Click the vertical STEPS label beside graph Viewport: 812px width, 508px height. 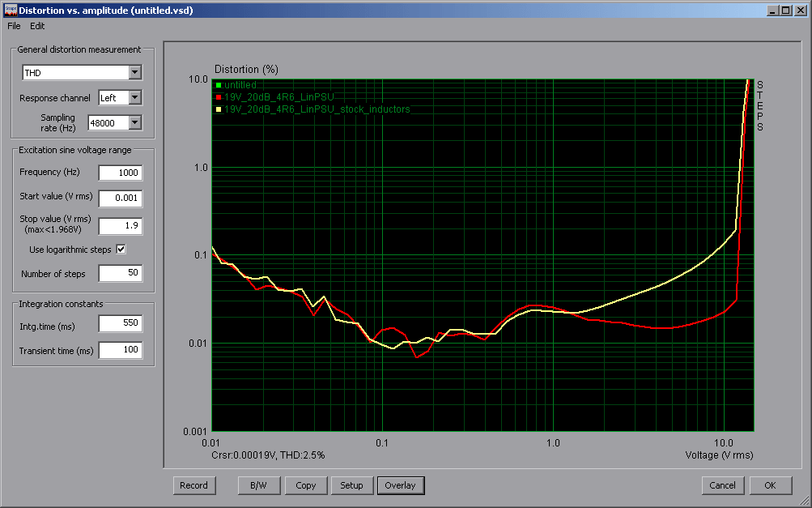pyautogui.click(x=759, y=106)
